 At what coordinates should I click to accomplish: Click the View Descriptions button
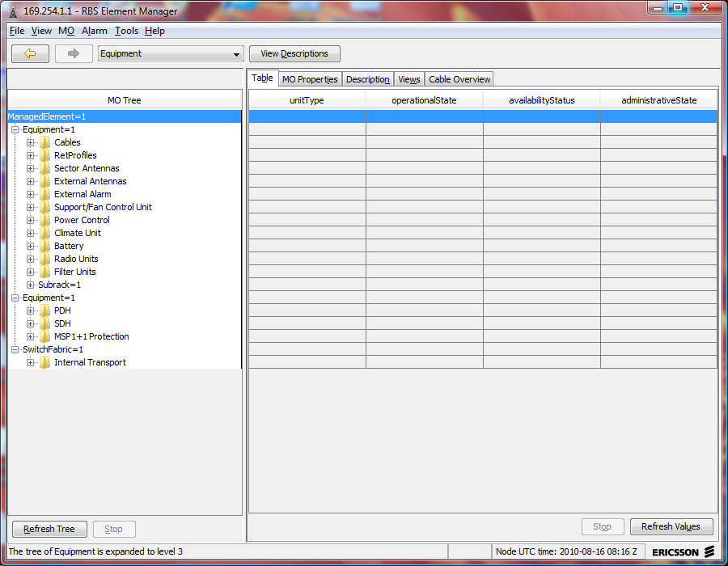[294, 53]
